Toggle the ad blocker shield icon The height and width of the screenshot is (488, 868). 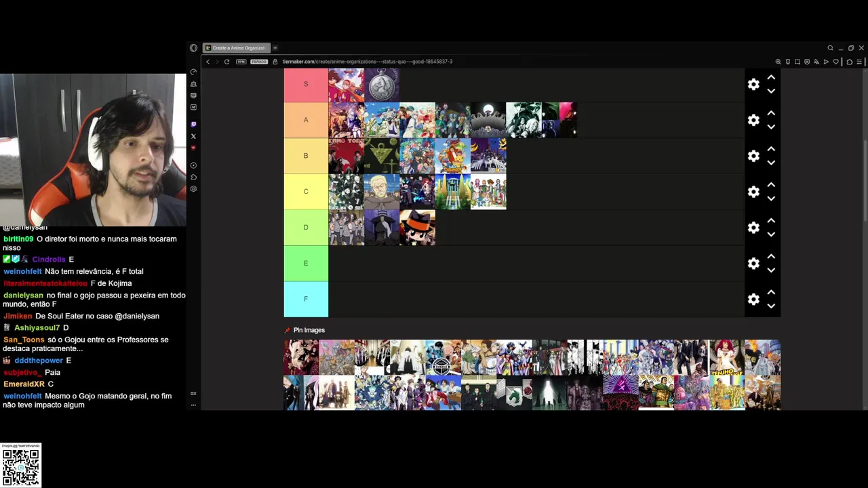(x=807, y=62)
